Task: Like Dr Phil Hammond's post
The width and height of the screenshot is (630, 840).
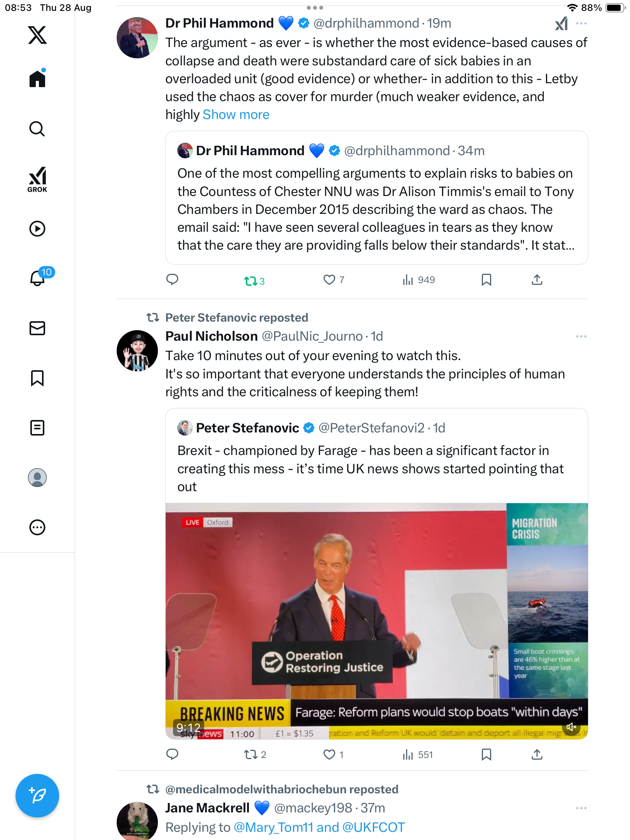Action: (x=329, y=280)
